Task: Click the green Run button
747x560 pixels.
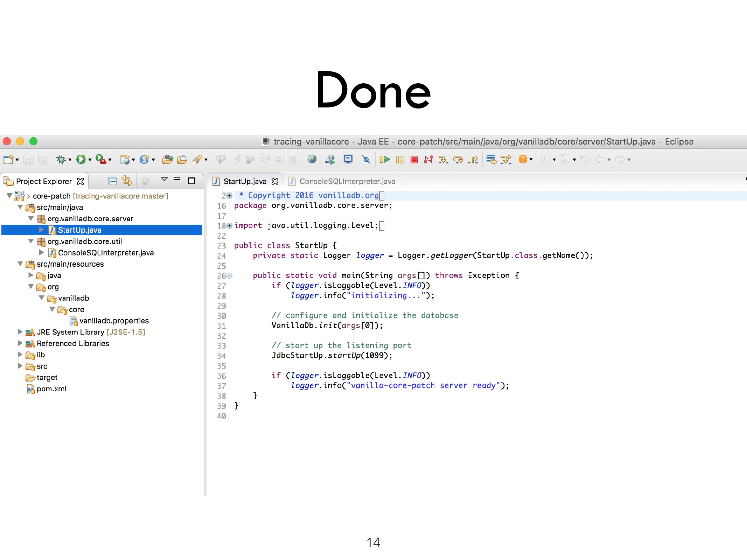Action: click(81, 160)
